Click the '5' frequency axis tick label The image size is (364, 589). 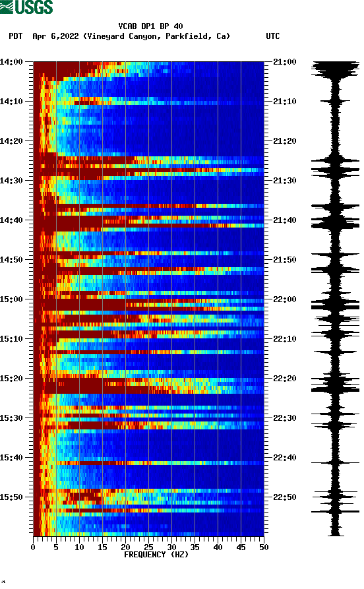click(x=56, y=547)
